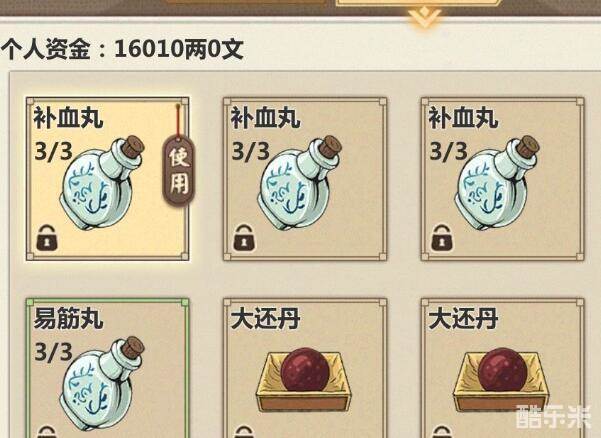The height and width of the screenshot is (438, 601).
Task: Expand the golden chevron arrow at top
Action: click(x=424, y=18)
